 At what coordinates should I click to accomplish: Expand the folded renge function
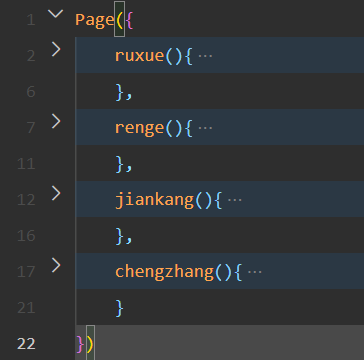coord(56,121)
